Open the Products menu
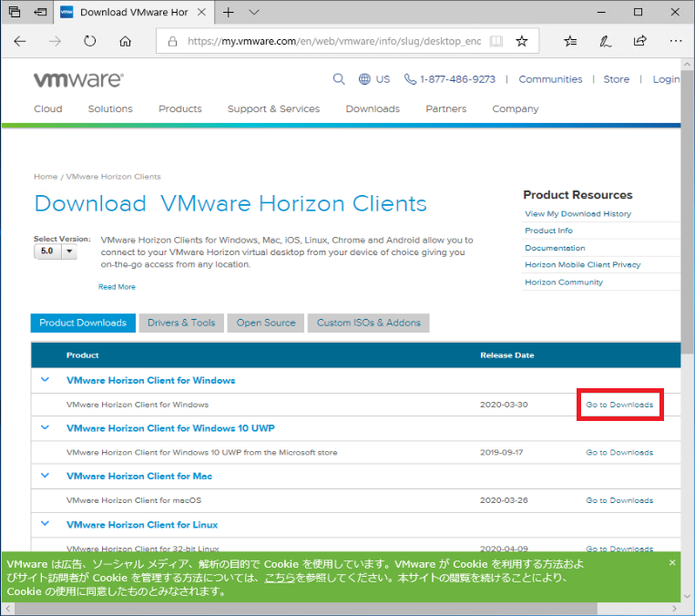Image resolution: width=695 pixels, height=616 pixels. (180, 108)
